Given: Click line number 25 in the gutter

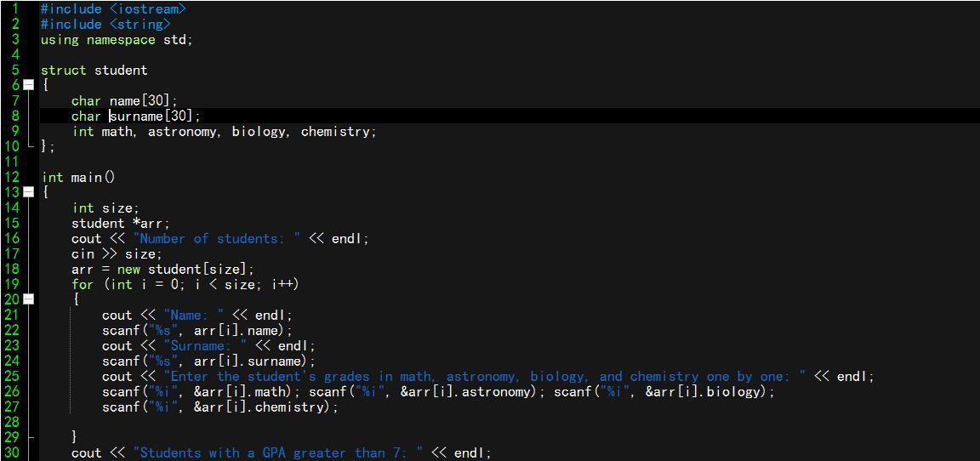Looking at the screenshot, I should [x=11, y=376].
